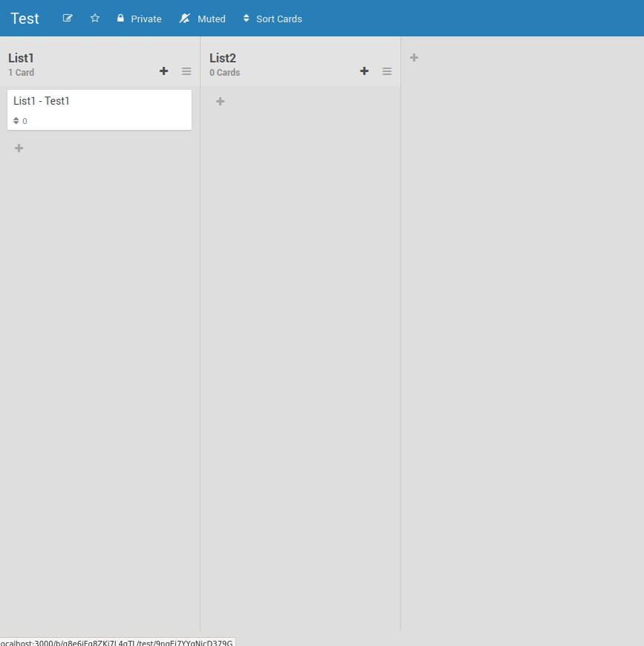Click the lock icon beside Private
644x646 pixels.
tap(121, 18)
